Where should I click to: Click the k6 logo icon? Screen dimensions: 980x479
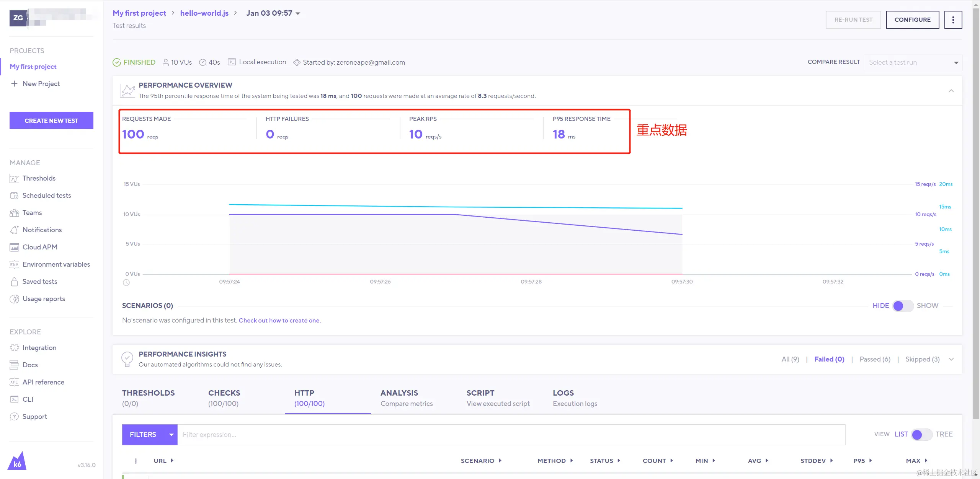click(x=17, y=461)
